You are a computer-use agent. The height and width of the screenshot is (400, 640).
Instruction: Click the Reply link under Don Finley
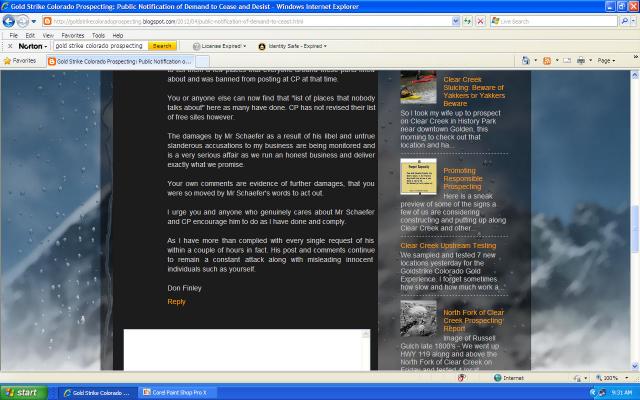click(176, 302)
